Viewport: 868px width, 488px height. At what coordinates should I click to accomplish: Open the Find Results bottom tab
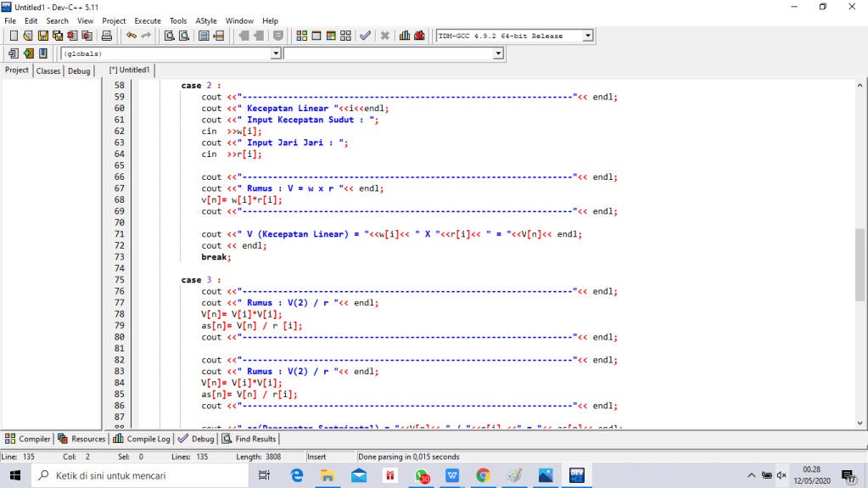point(249,439)
